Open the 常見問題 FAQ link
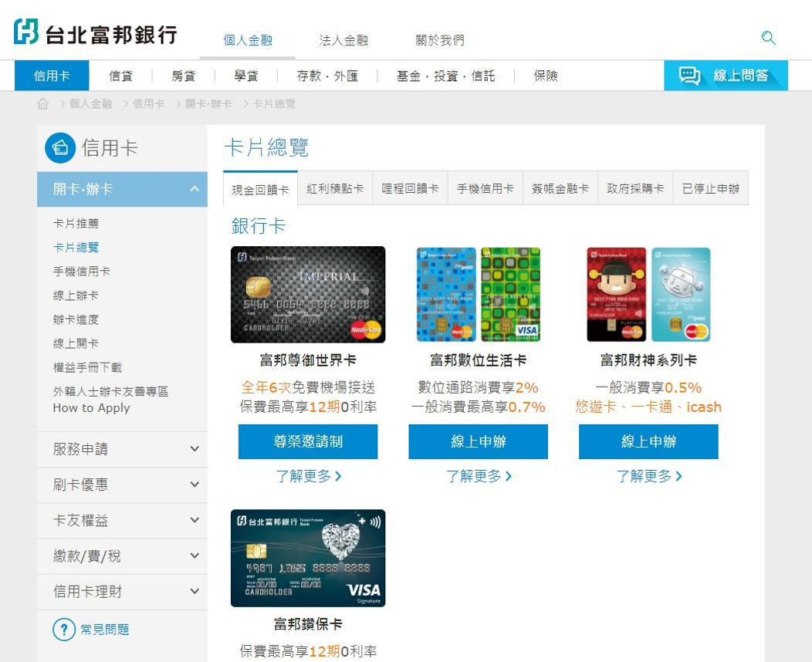The image size is (812, 662). 105,630
